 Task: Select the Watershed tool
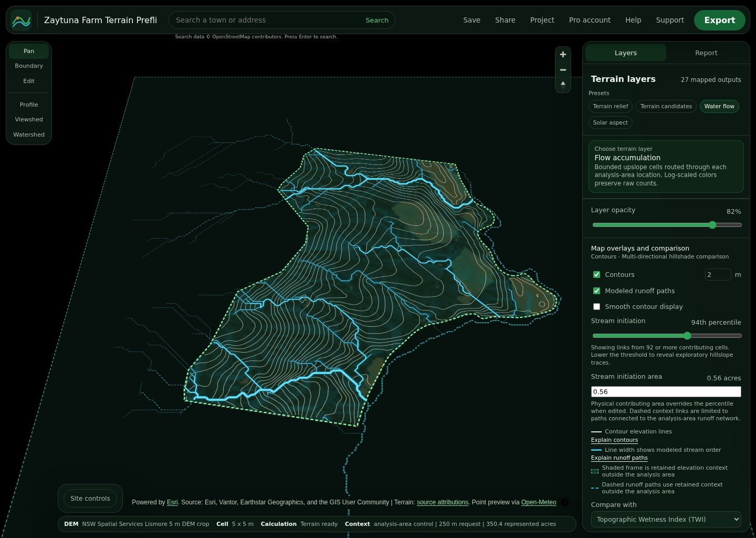[29, 135]
